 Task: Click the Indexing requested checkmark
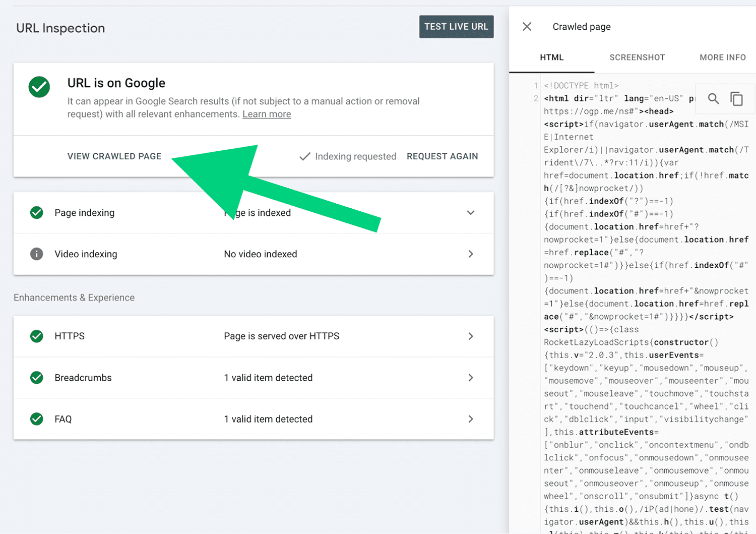pos(304,156)
